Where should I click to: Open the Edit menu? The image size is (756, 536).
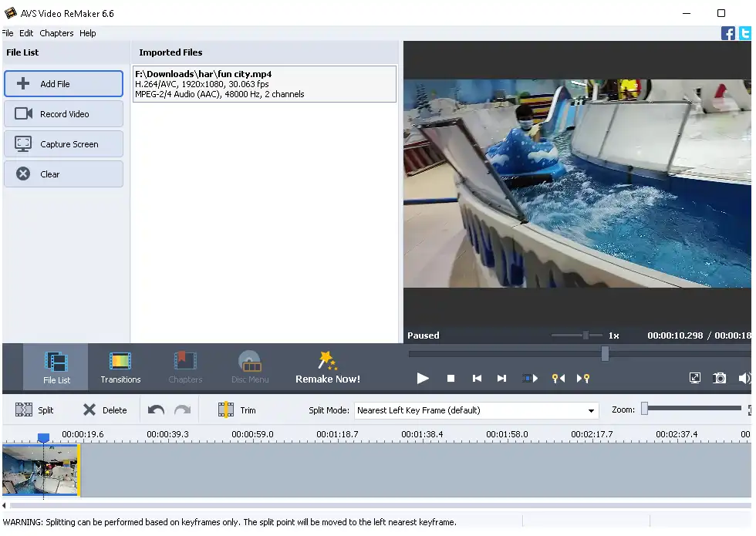(x=26, y=32)
